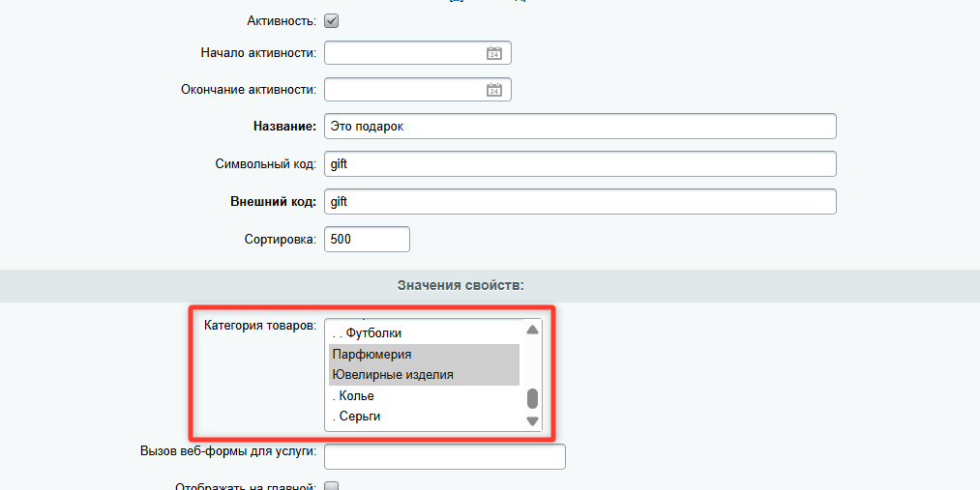Click the category list scroll down arrow
The height and width of the screenshot is (490, 980).
click(532, 421)
